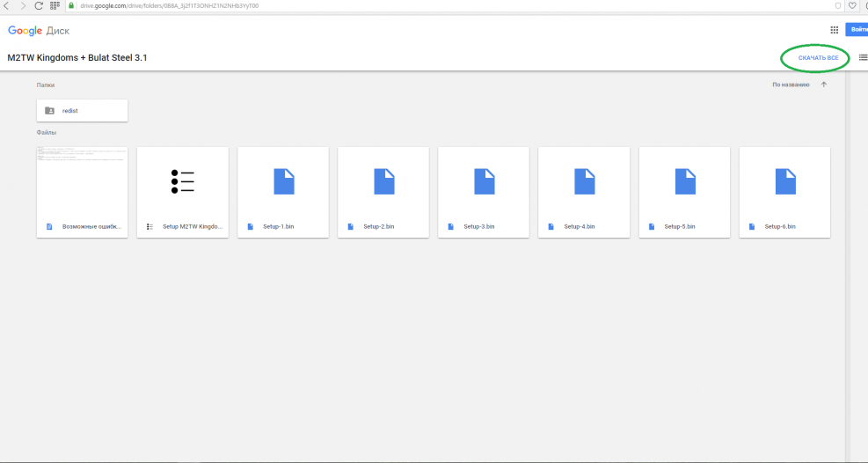Click the browser reload icon

[x=39, y=5]
